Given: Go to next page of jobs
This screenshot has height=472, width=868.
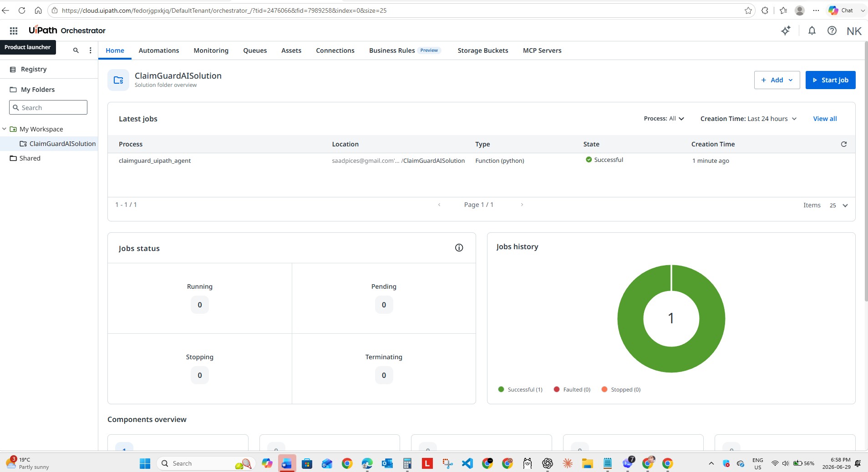Looking at the screenshot, I should pos(522,205).
